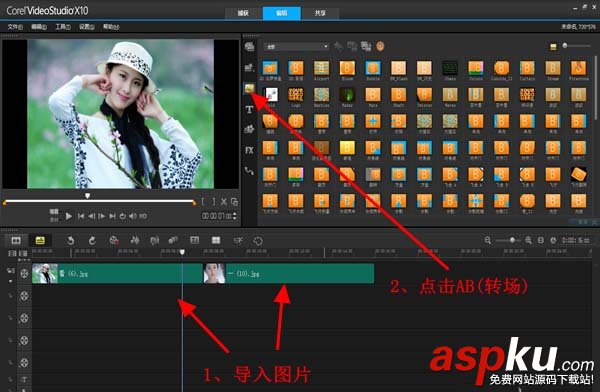Select the (10).jpg clip on timeline
This screenshot has height=392, width=600.
(x=288, y=273)
